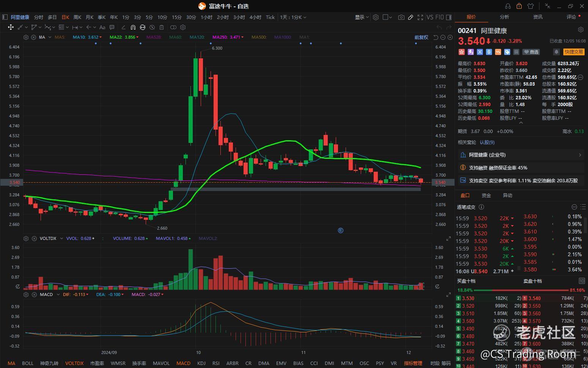This screenshot has width=588, height=368.
Task: Delete all drawings with trash icon
Action: coord(162,27)
